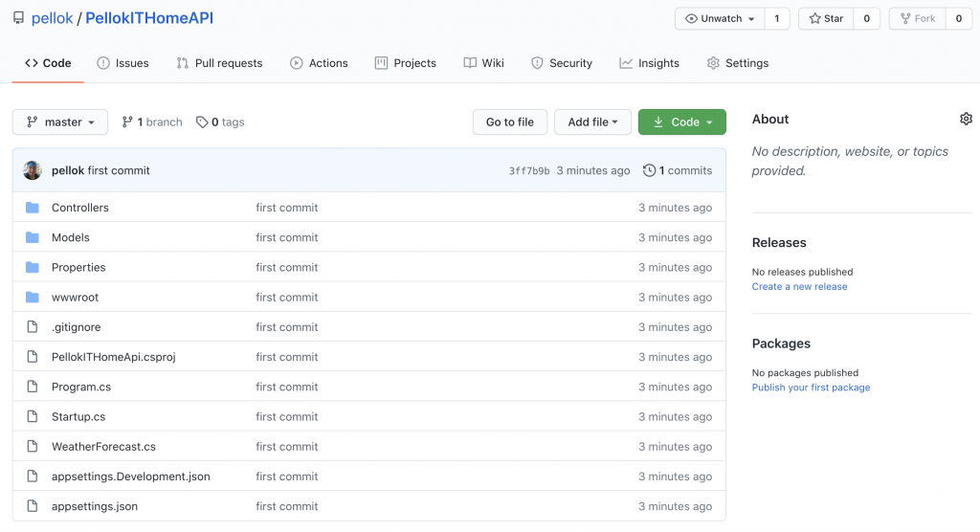The width and height of the screenshot is (980, 532).
Task: Click the branch icon beside 1 branch
Action: pyautogui.click(x=127, y=122)
